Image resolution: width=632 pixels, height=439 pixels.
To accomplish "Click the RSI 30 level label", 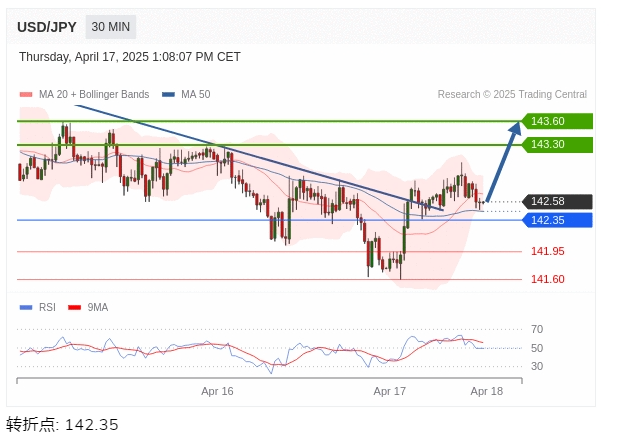I will pyautogui.click(x=537, y=366).
